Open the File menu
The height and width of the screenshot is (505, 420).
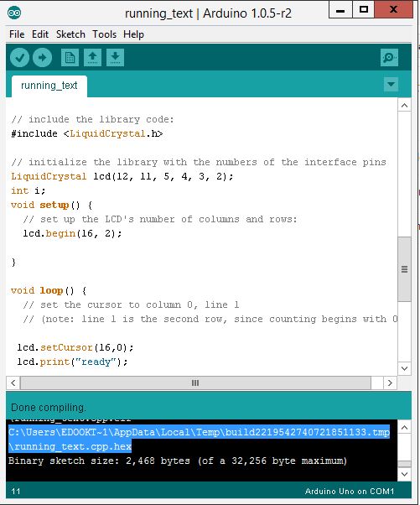pyautogui.click(x=17, y=34)
